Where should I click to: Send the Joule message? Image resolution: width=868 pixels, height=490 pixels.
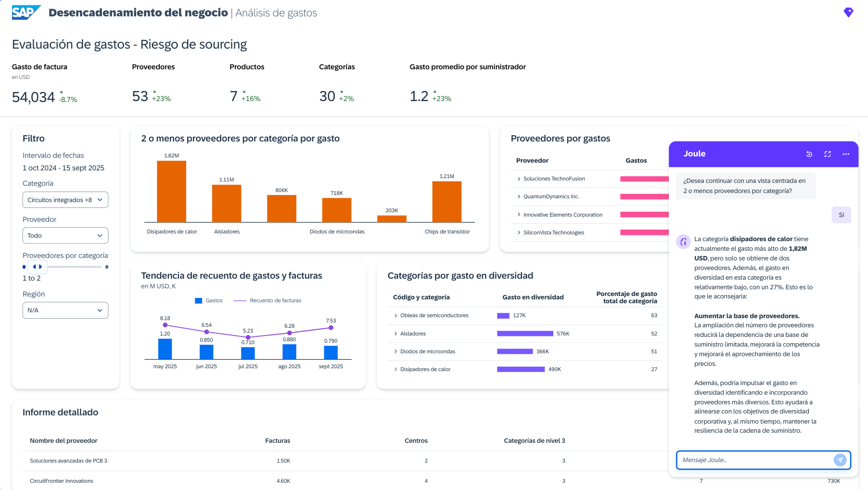[x=840, y=460]
